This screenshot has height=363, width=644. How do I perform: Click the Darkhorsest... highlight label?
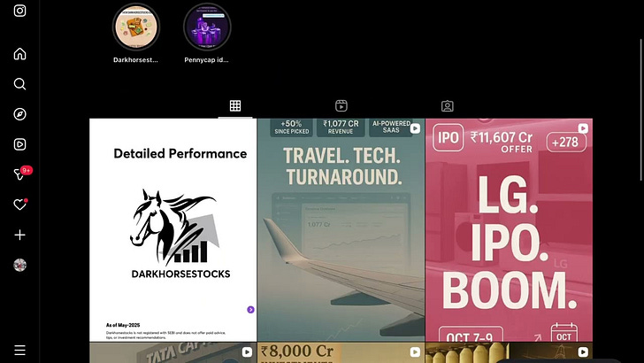[x=135, y=60]
